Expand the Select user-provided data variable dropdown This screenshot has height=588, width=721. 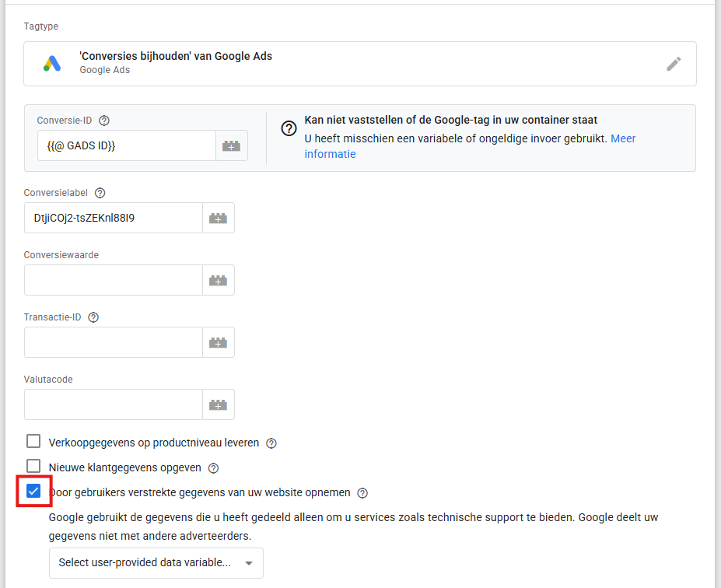point(156,563)
